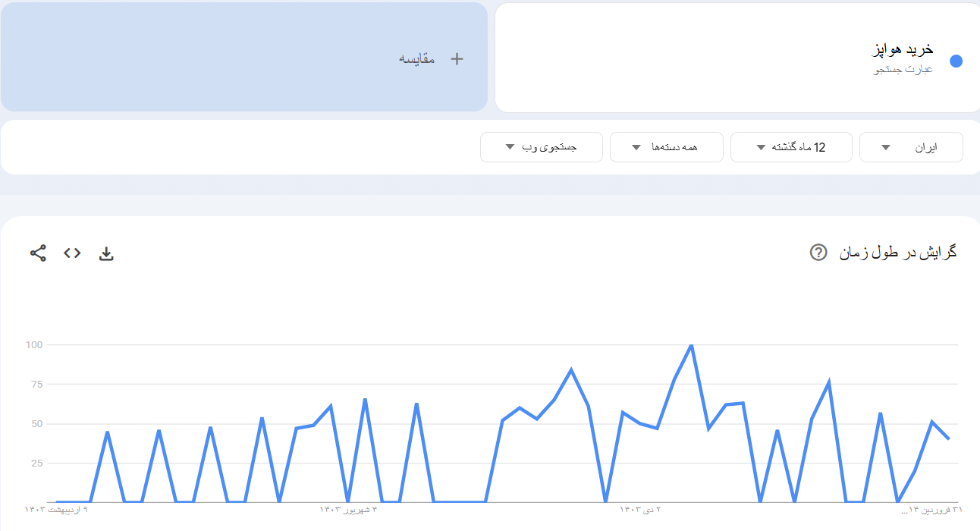Click the last data point on the line
Image resolution: width=980 pixels, height=531 pixels.
click(x=949, y=438)
